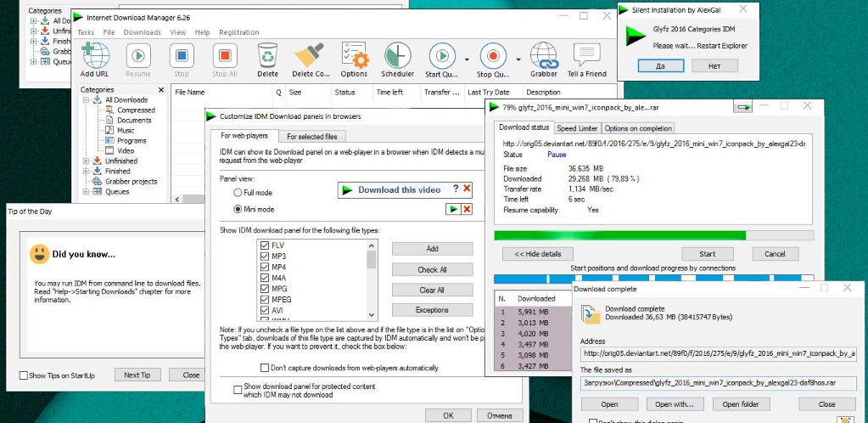Click The file saved as path field
868x423 pixels.
(x=719, y=382)
